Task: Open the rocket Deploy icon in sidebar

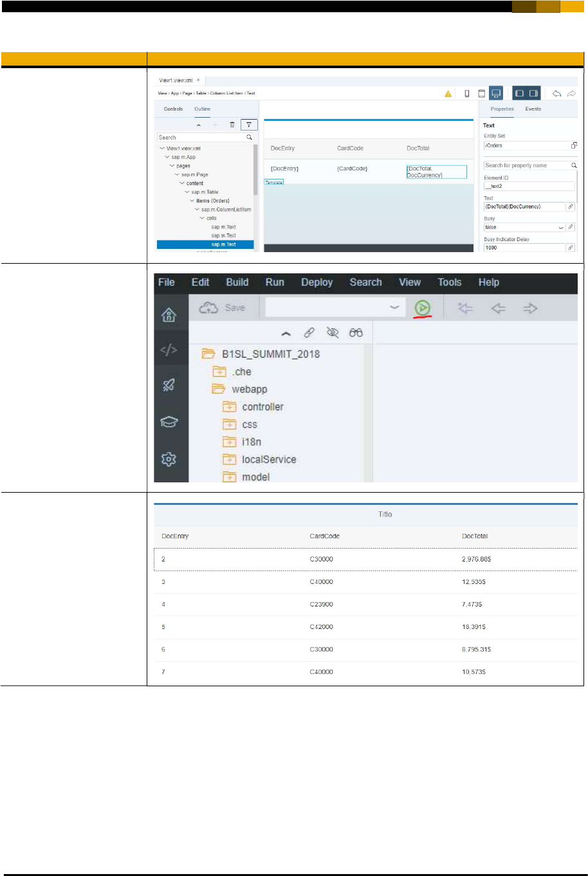Action: [x=169, y=385]
